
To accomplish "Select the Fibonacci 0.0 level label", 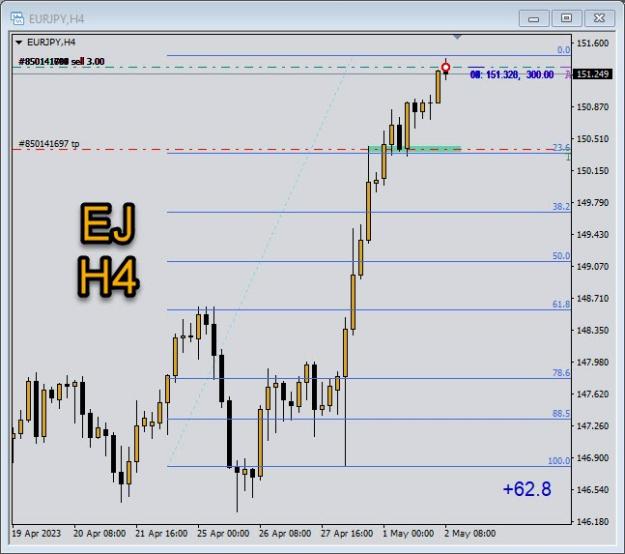I will 563,50.
